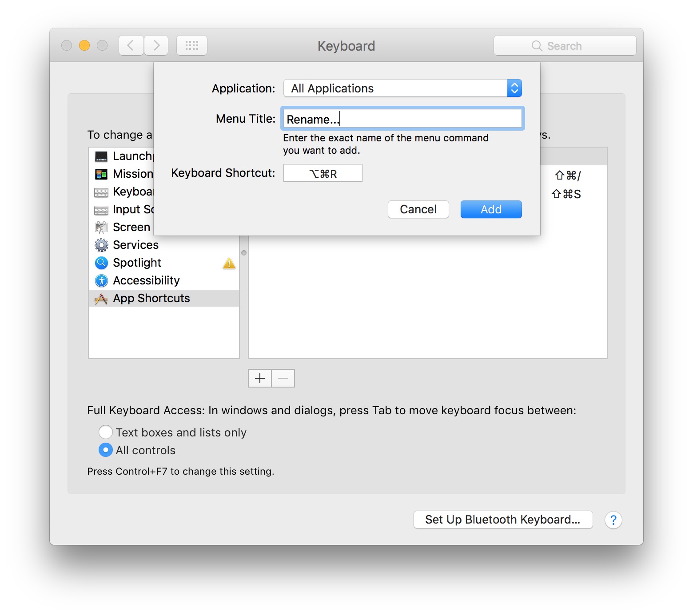The image size is (693, 616).
Task: Open the All Applications dropdown
Action: [402, 88]
